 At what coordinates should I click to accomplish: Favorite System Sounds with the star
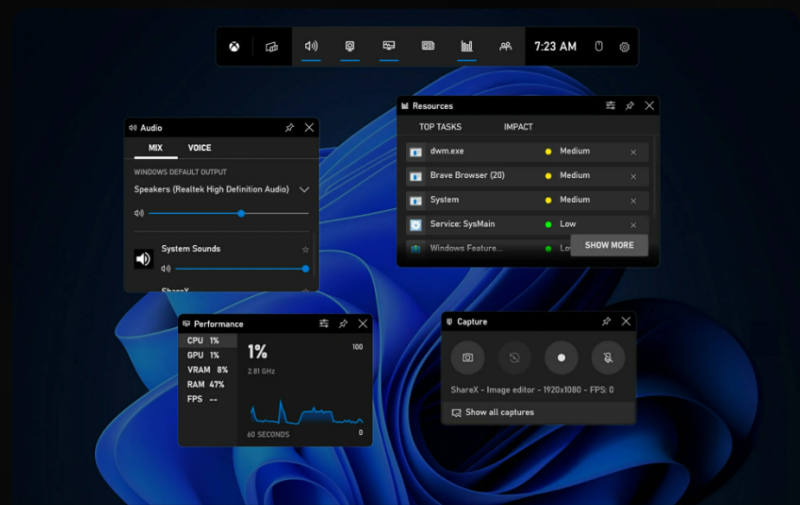(x=305, y=249)
